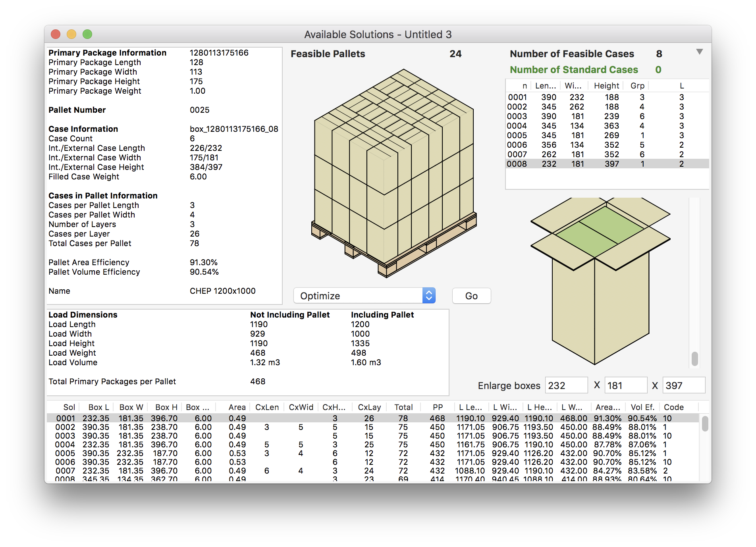Click the case preview vertical scrollbar thumb
This screenshot has width=756, height=547.
pyautogui.click(x=694, y=358)
